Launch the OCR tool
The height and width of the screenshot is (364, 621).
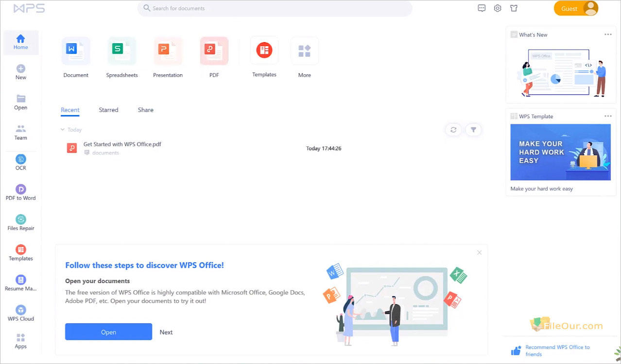coord(20,163)
